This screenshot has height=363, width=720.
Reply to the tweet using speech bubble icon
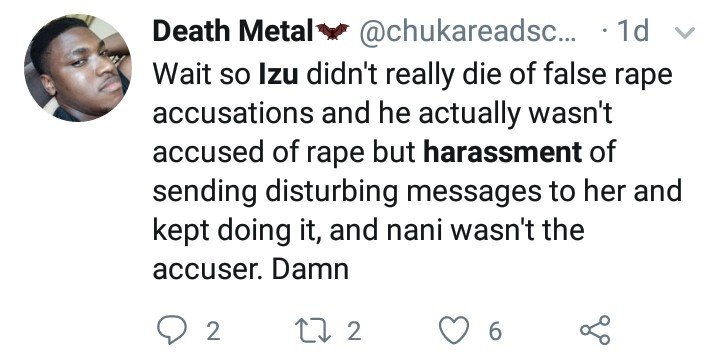[172, 330]
